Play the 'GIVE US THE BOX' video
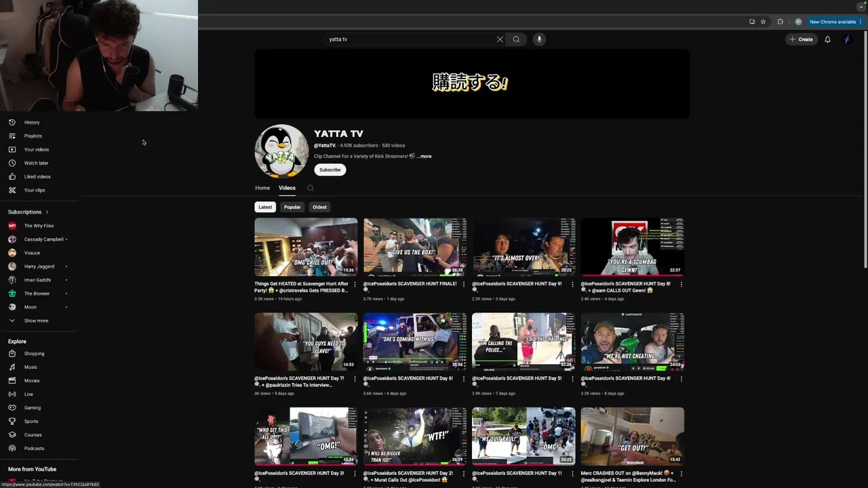Viewport: 868px width, 488px height. tap(415, 247)
